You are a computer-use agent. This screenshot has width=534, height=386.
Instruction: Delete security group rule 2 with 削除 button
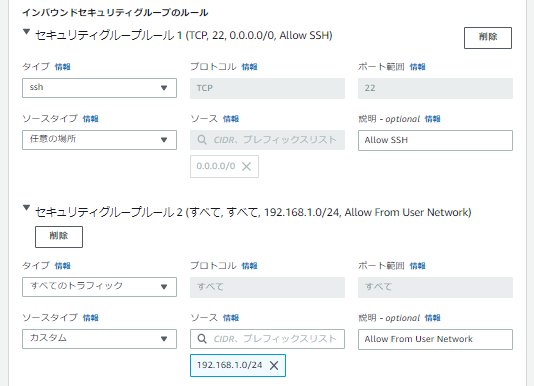click(x=59, y=237)
